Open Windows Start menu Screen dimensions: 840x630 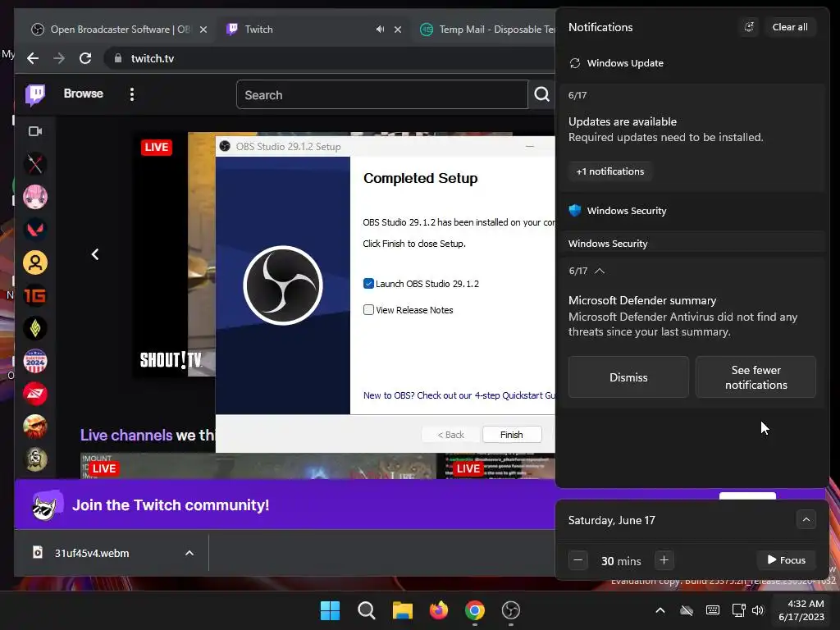coord(330,610)
